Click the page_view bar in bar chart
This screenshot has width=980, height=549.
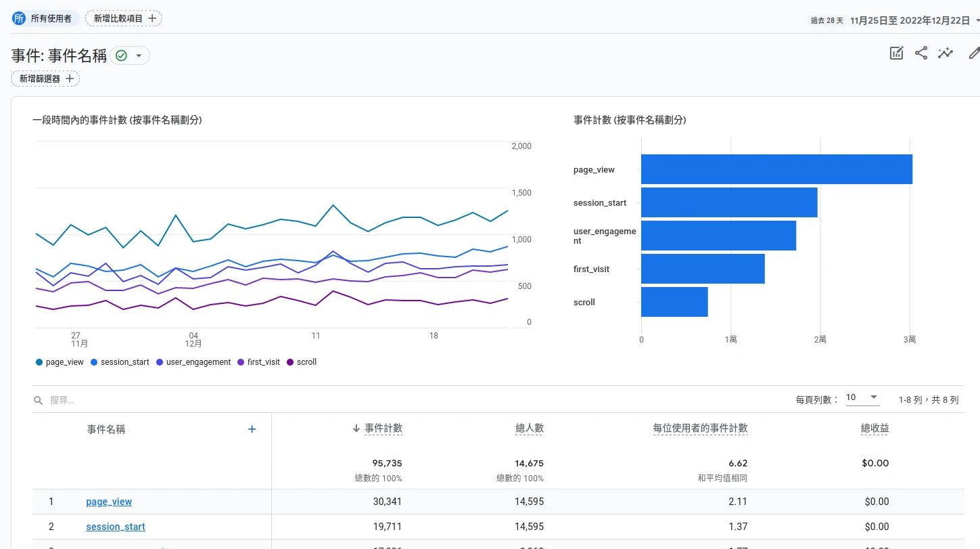[776, 169]
